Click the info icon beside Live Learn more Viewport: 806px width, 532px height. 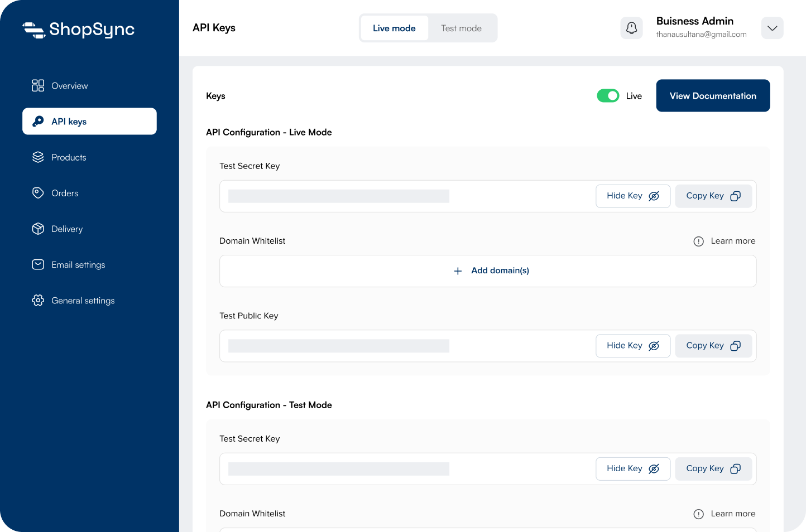coord(698,241)
